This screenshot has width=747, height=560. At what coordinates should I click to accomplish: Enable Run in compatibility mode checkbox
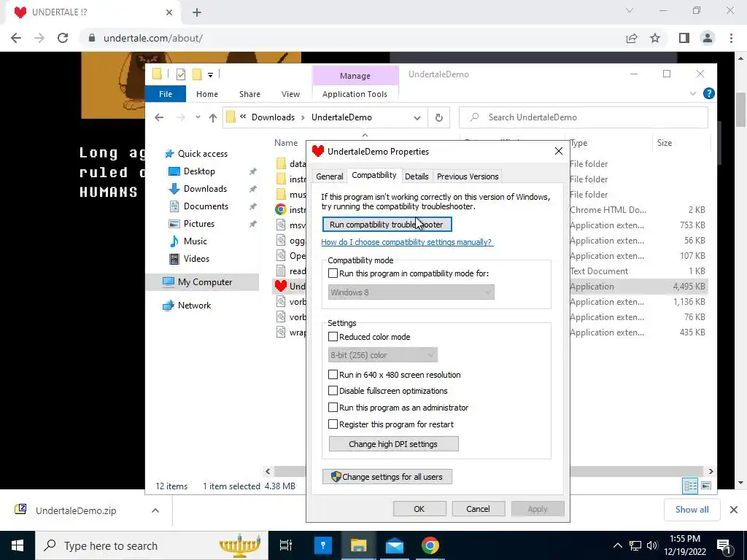pos(333,273)
